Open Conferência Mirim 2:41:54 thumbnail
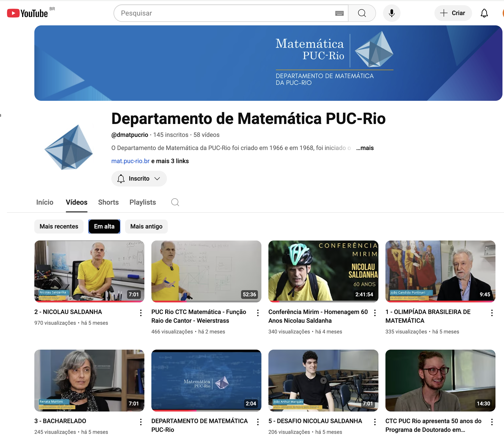Image resolution: width=504 pixels, height=436 pixels. 324,271
